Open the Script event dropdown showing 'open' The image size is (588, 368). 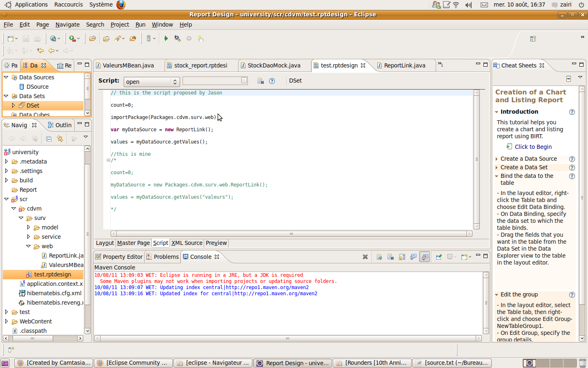pyautogui.click(x=151, y=82)
